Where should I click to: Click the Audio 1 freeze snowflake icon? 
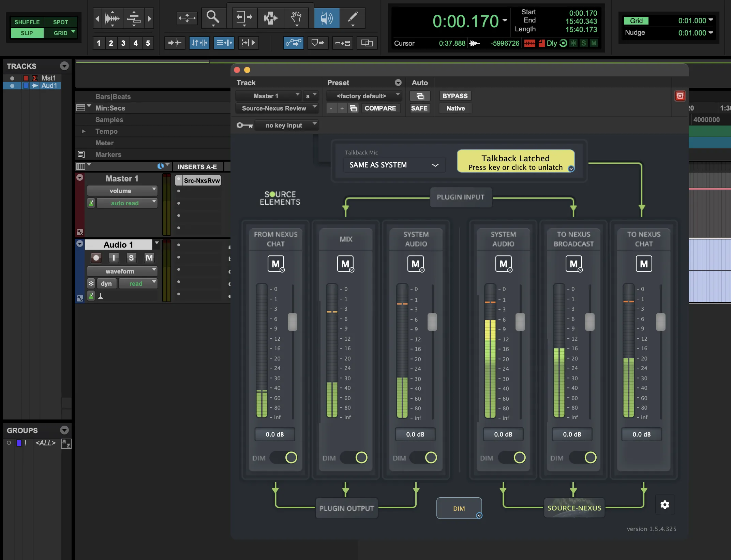pyautogui.click(x=91, y=283)
